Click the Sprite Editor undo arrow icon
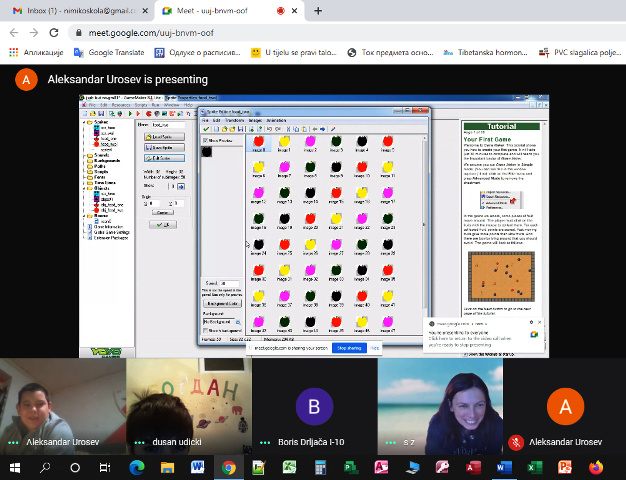The height and width of the screenshot is (480, 626). [x=269, y=129]
